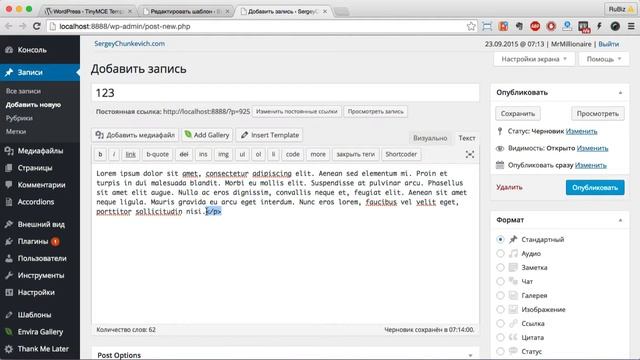Click the b-quote quicktag button
Viewport: 640px width, 360px height.
[158, 154]
